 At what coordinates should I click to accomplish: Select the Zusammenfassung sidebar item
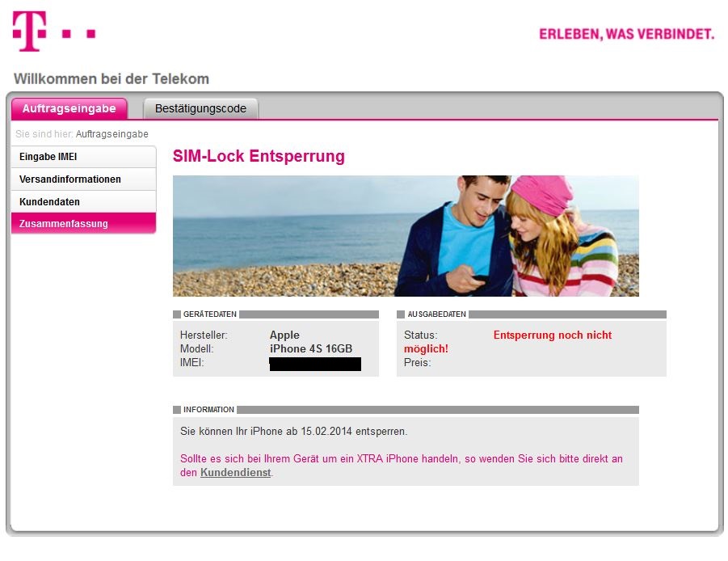83,223
